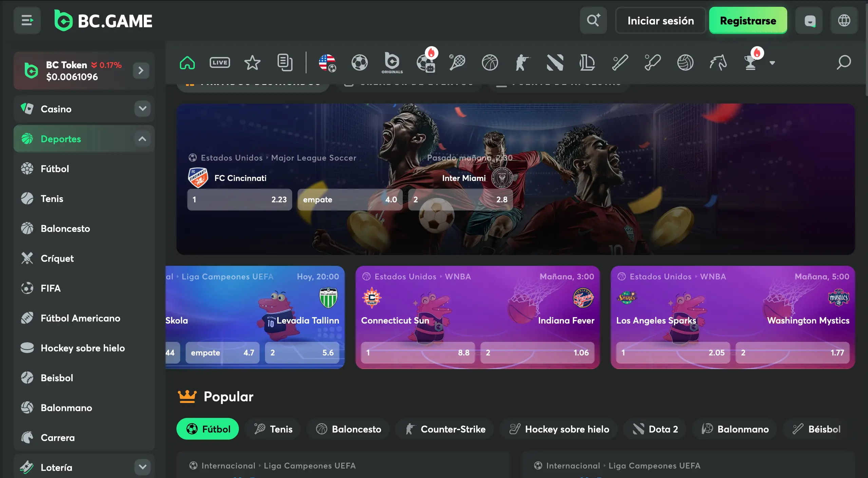Viewport: 868px width, 478px height.
Task: Select the Fútbol tab under Popular
Action: [x=208, y=429]
